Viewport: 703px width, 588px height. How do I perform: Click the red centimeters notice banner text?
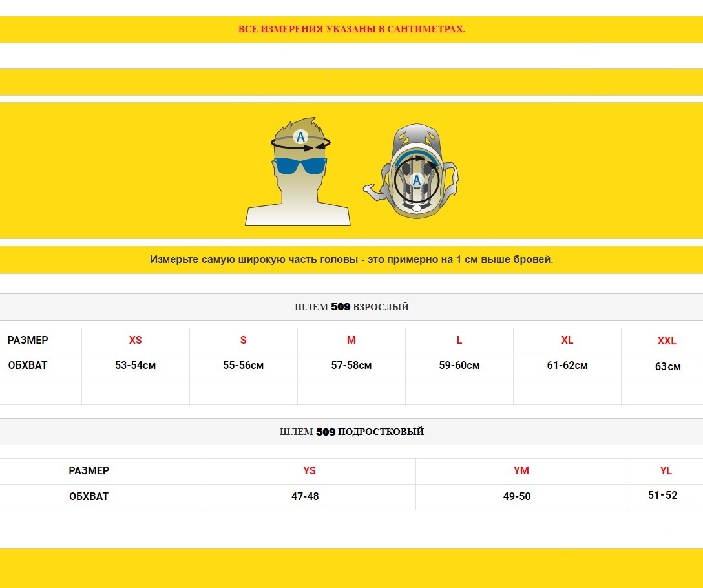351,29
